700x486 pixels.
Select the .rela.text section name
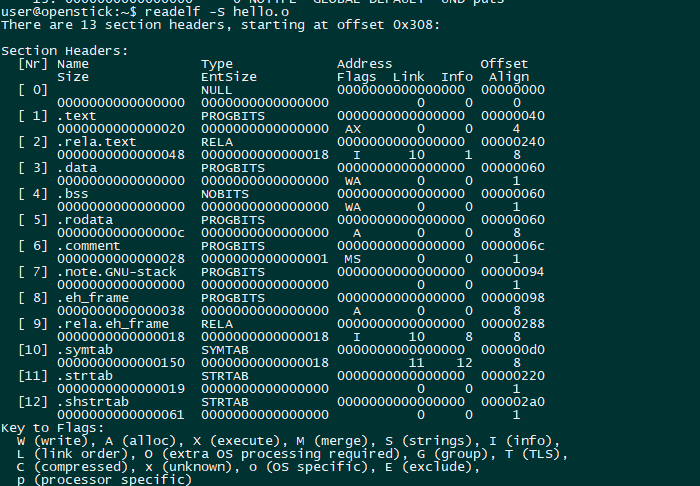(96, 141)
